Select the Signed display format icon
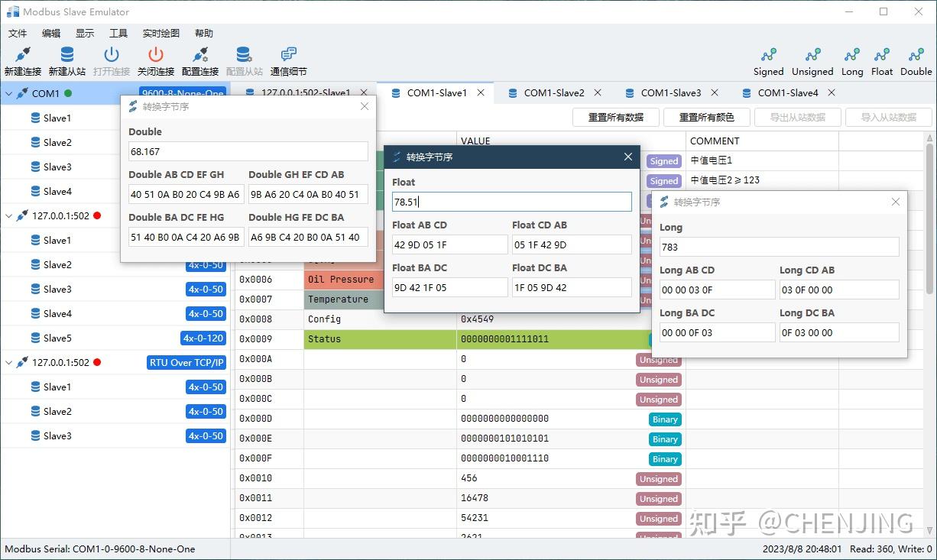The width and height of the screenshot is (937, 560). pyautogui.click(x=767, y=60)
